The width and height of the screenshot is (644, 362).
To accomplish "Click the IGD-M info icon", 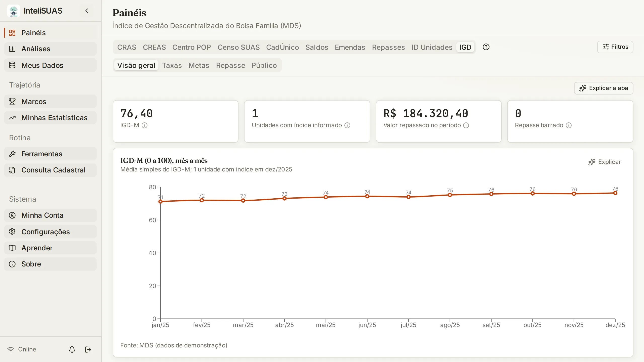I will pos(144,125).
